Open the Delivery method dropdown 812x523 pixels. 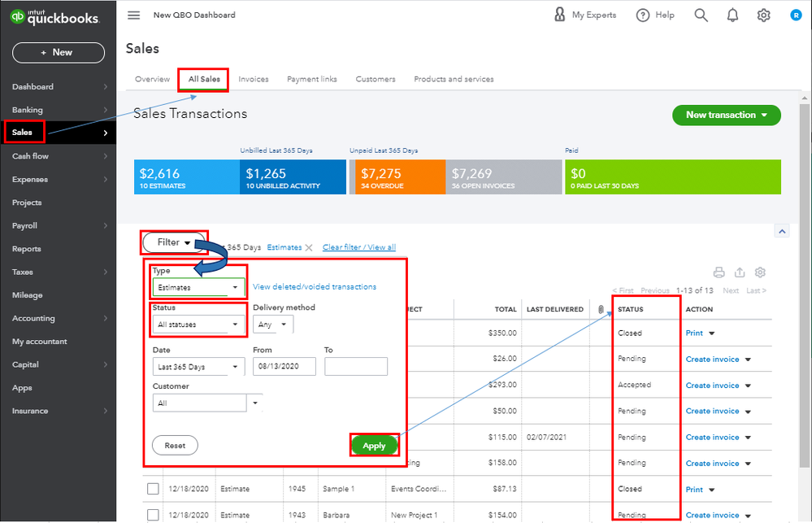pyautogui.click(x=273, y=325)
